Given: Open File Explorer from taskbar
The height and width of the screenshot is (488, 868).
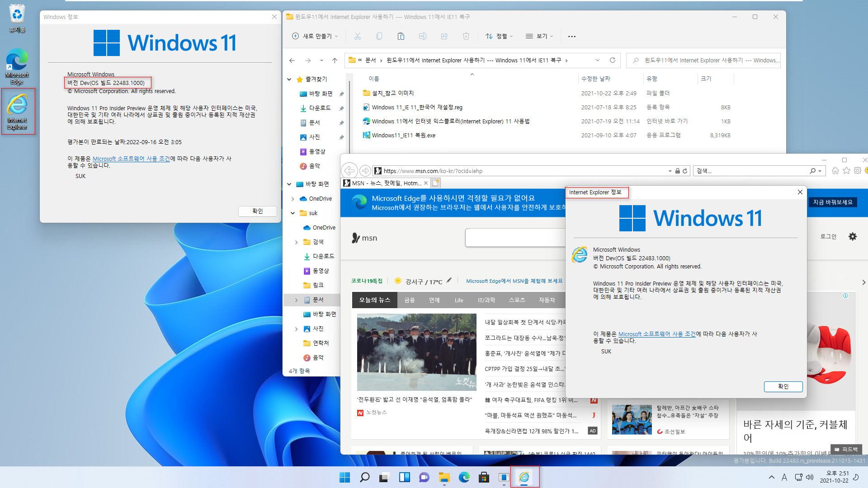Looking at the screenshot, I should [x=444, y=477].
